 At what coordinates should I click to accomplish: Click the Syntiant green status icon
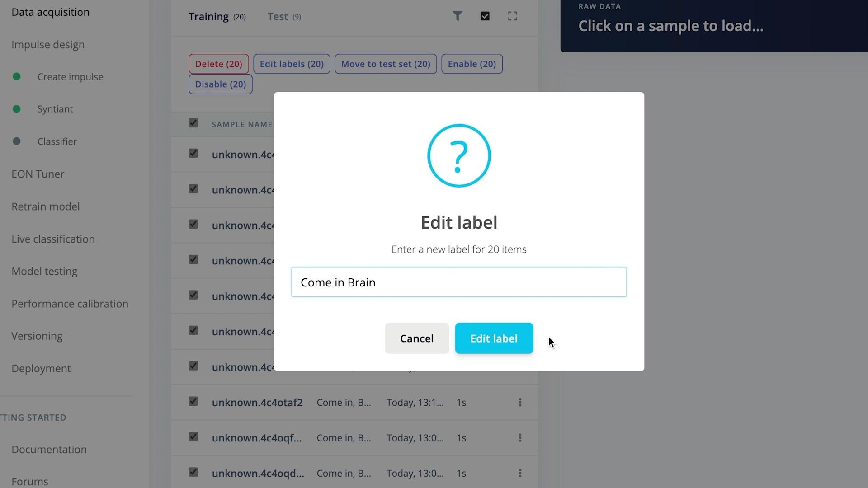tap(16, 108)
